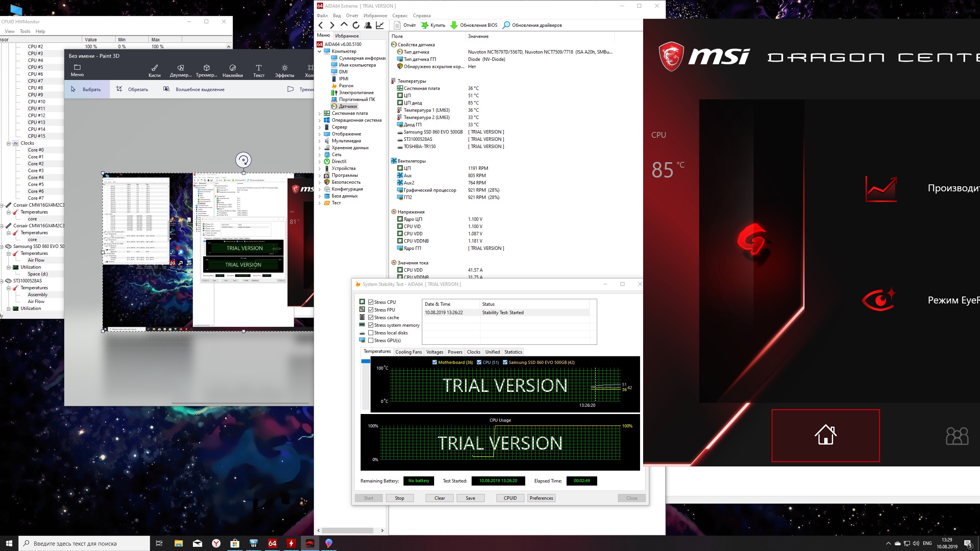Image resolution: width=980 pixels, height=551 pixels.
Task: Expand the Хранение данных tree node
Action: 320,148
